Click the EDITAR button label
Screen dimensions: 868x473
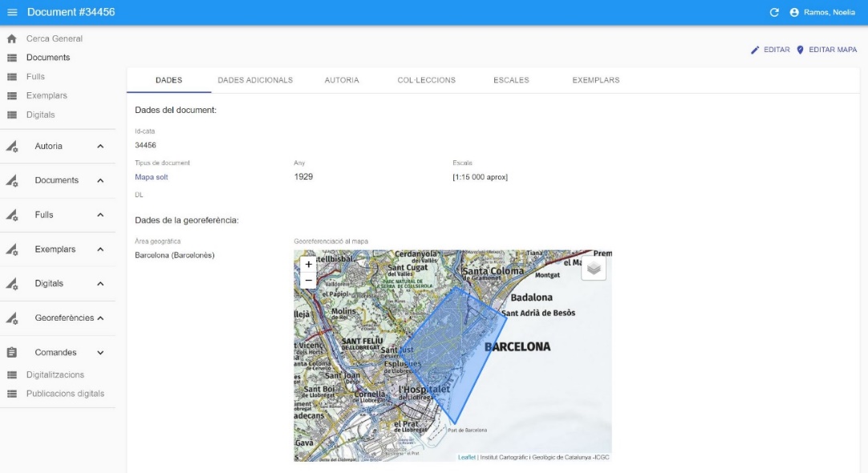777,50
